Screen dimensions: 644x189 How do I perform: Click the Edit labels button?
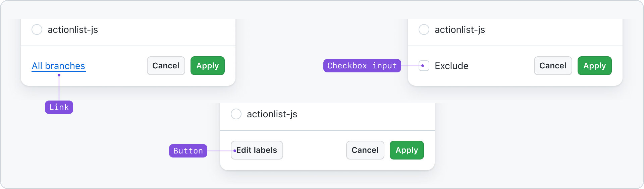click(x=257, y=150)
